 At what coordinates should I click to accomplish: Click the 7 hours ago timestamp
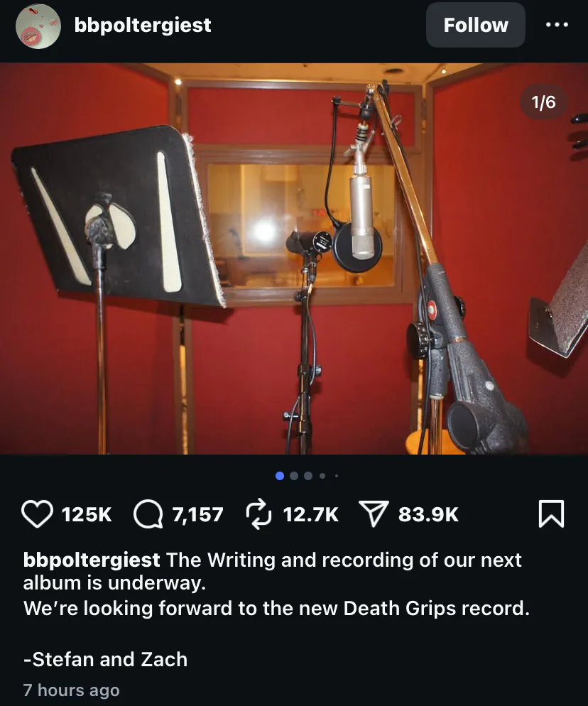click(72, 690)
